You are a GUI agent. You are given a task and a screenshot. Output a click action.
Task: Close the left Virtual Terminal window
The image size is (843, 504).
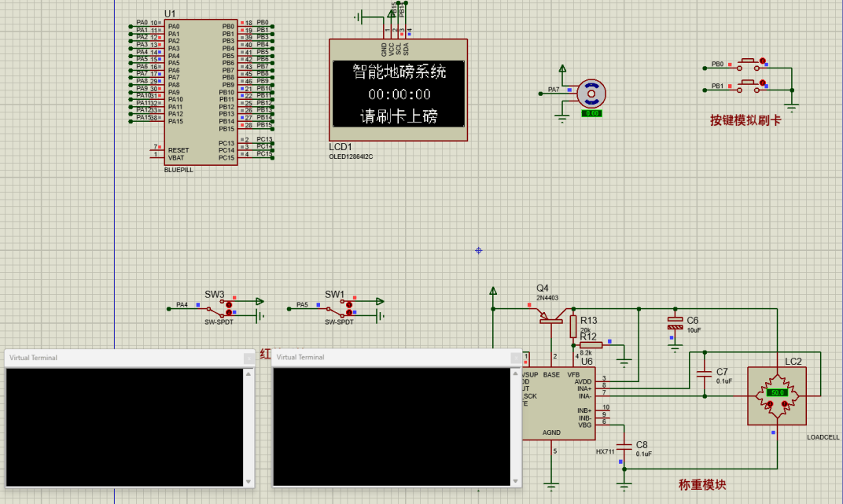tap(248, 358)
